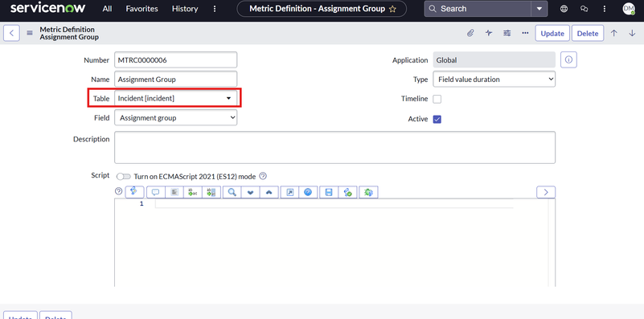Open ES12 mode help question icon
The height and width of the screenshot is (319, 644).
click(263, 176)
